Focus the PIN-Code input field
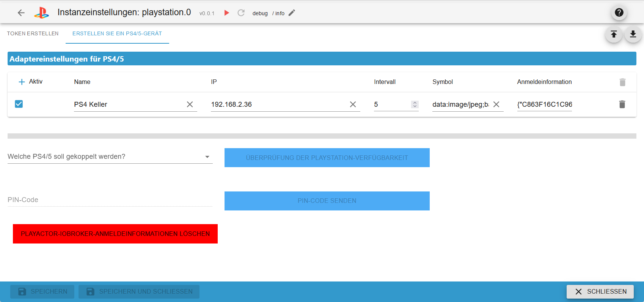The width and height of the screenshot is (644, 302). [x=110, y=200]
